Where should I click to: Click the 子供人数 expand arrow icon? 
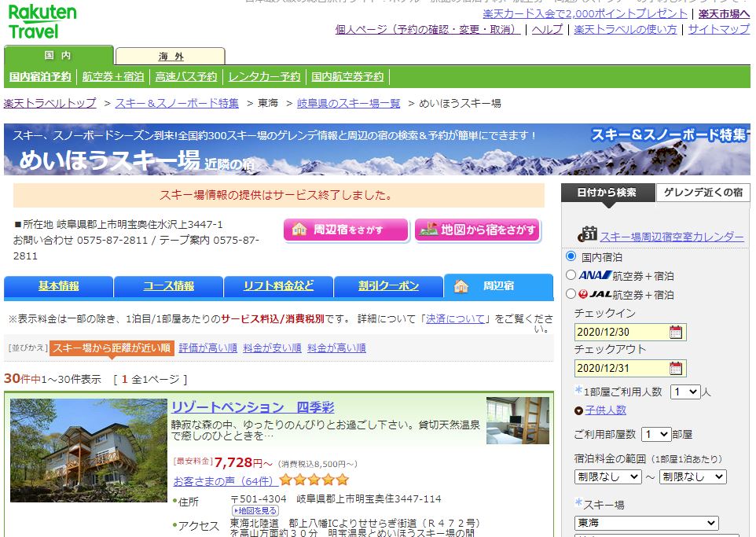578,410
